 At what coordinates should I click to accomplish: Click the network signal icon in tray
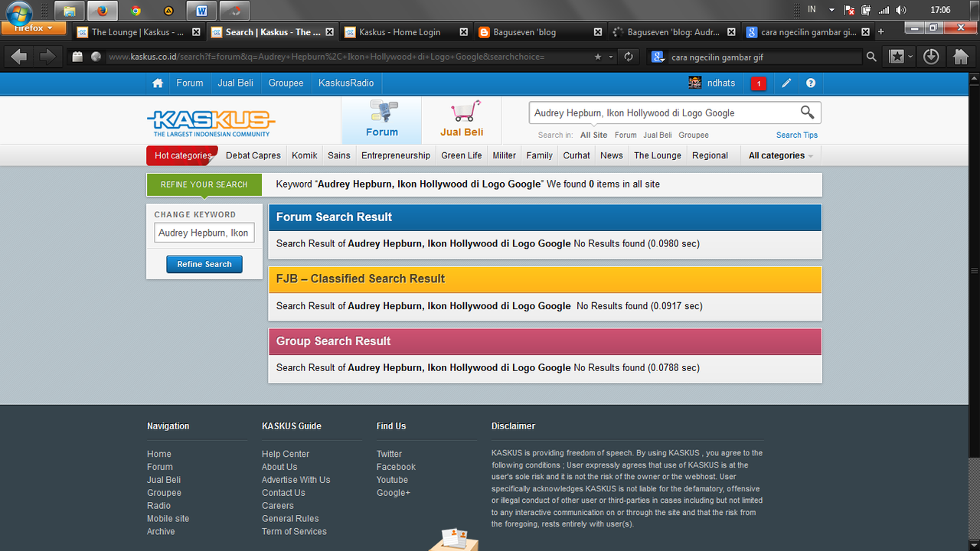[884, 10]
